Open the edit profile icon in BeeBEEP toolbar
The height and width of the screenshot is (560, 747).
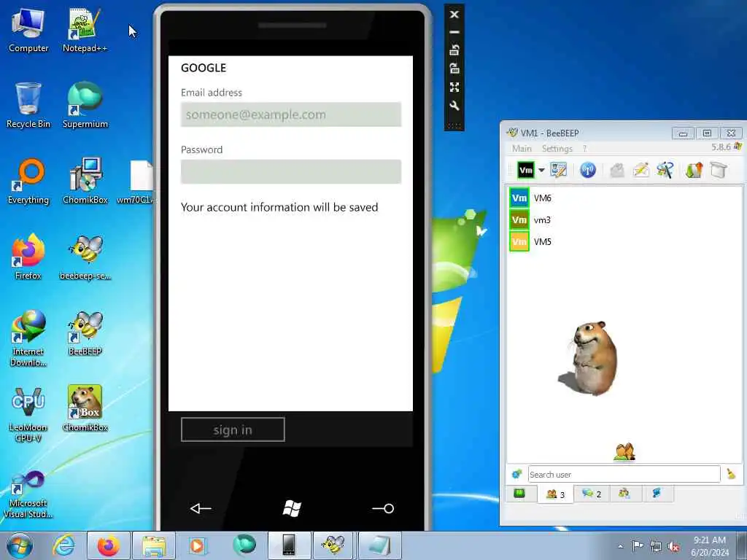tap(558, 169)
